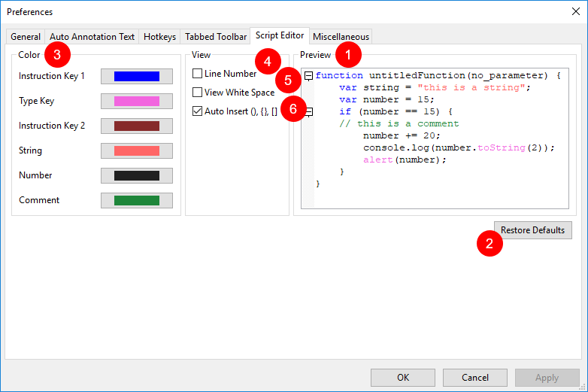Collapse the function fold marker in preview
Screen dimensions: 588x392
click(308, 76)
